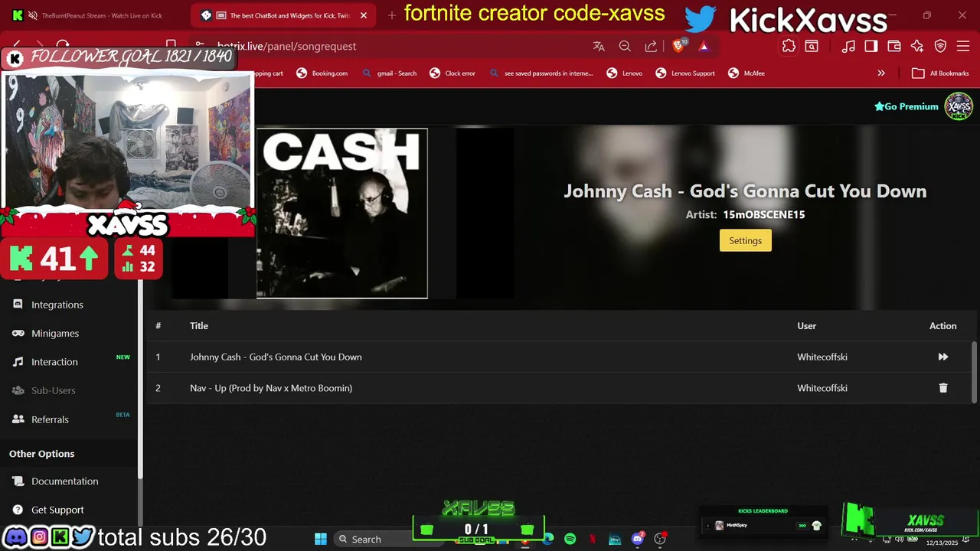
Task: Open the Windows Start menu
Action: pyautogui.click(x=321, y=539)
